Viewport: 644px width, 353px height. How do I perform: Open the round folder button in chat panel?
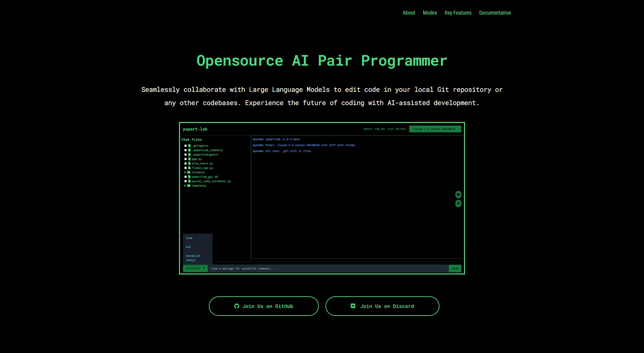(458, 195)
